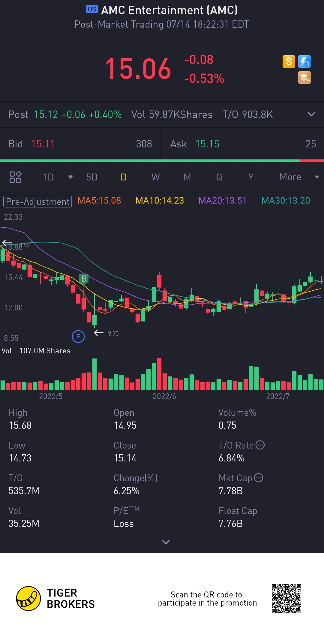Switch to the Y yearly chart tab
Image resolution: width=324 pixels, height=644 pixels.
(x=251, y=177)
